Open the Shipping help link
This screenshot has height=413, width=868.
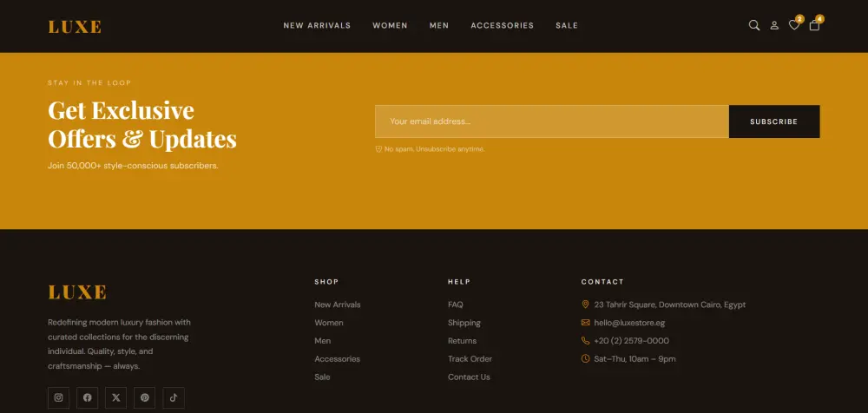464,323
